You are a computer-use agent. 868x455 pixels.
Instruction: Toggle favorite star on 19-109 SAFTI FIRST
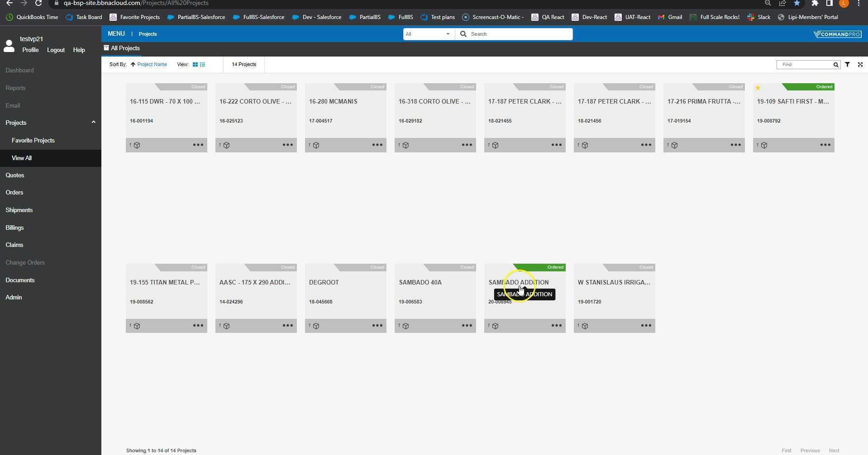pos(758,87)
